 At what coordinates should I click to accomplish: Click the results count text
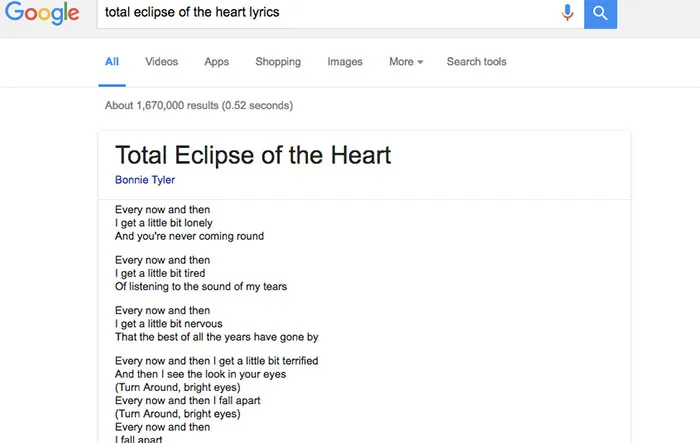(x=198, y=105)
